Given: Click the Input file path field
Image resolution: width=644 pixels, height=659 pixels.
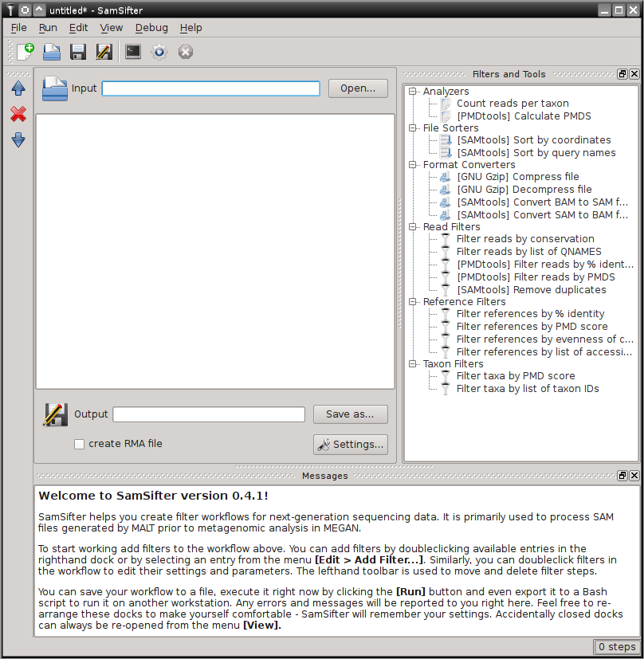Looking at the screenshot, I should 210,88.
